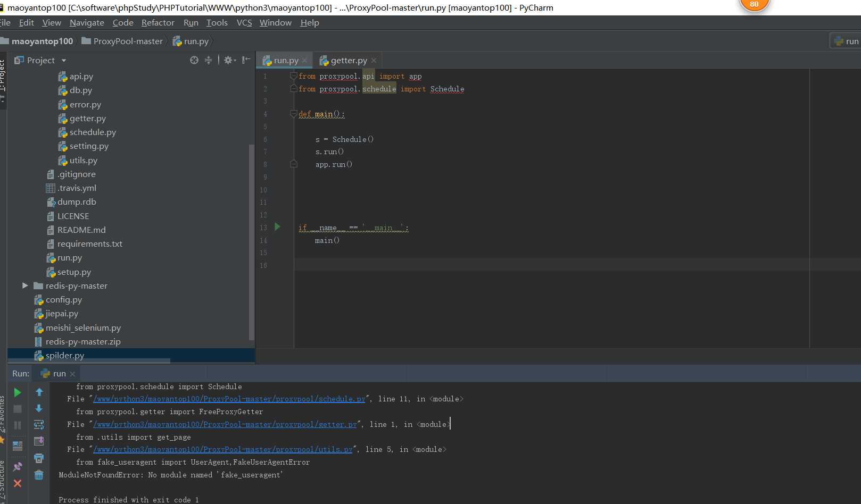The image size is (861, 504).
Task: Open getter.py traceback link in console
Action: [x=225, y=424]
